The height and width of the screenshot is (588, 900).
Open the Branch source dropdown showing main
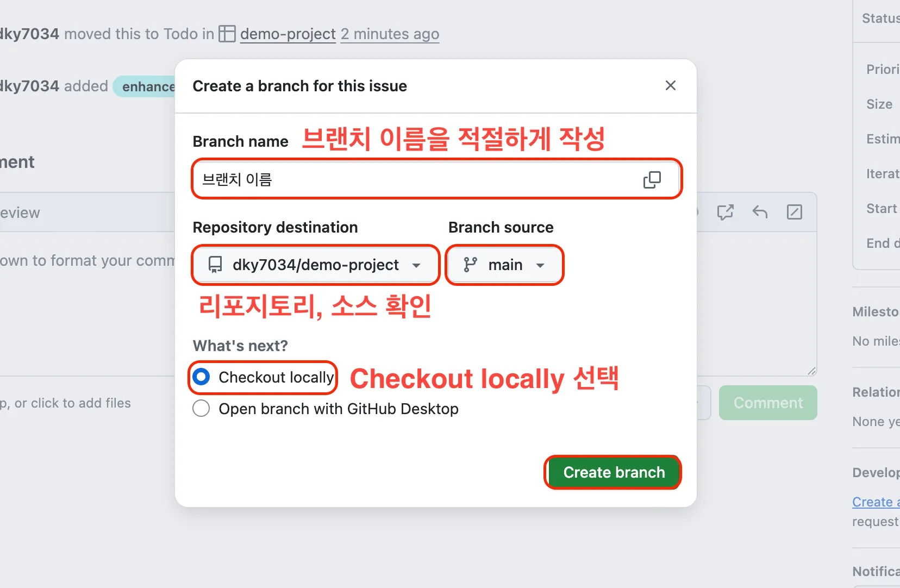[504, 265]
